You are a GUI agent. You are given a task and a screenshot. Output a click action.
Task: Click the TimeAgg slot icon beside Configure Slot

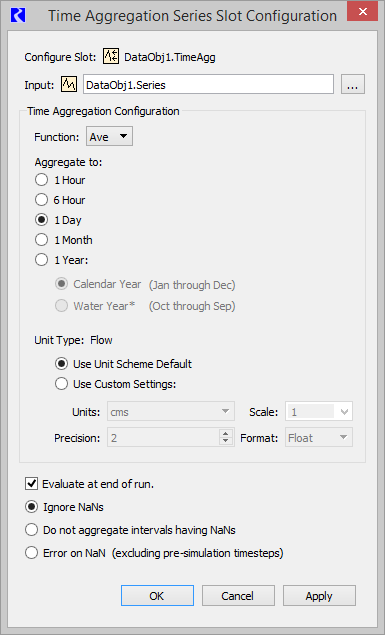coord(111,56)
